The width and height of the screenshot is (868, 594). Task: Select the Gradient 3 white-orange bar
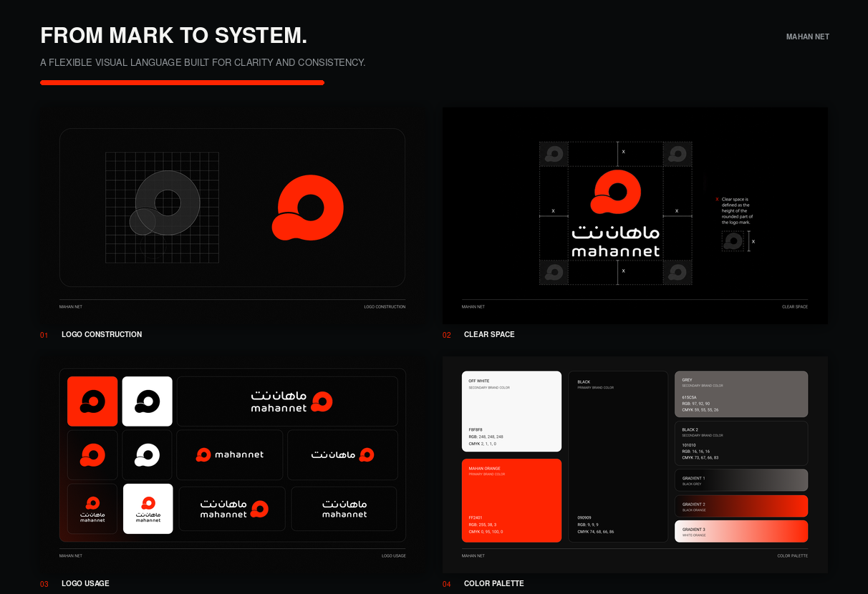click(x=741, y=531)
